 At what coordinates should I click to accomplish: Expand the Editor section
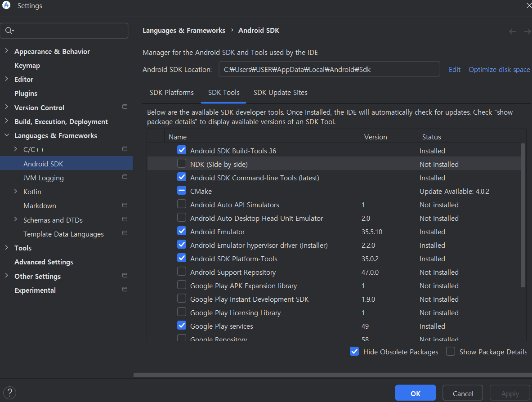(6, 79)
